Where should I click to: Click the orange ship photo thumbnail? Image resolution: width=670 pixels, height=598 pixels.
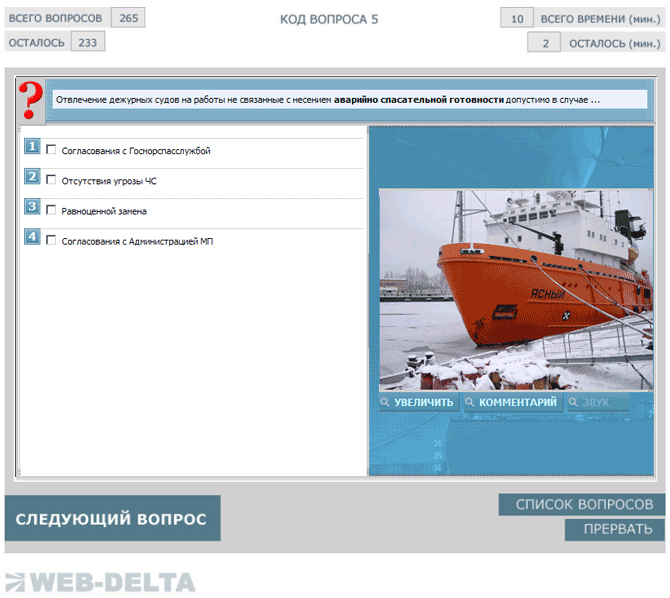515,290
